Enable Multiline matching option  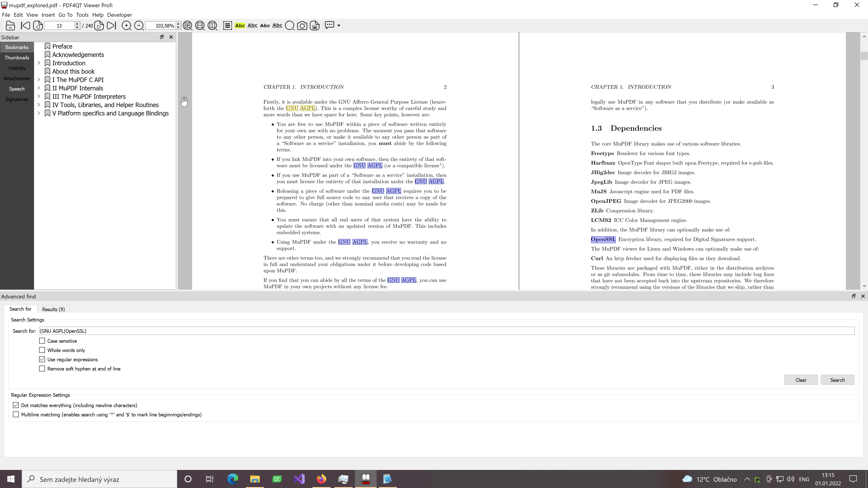pos(16,415)
